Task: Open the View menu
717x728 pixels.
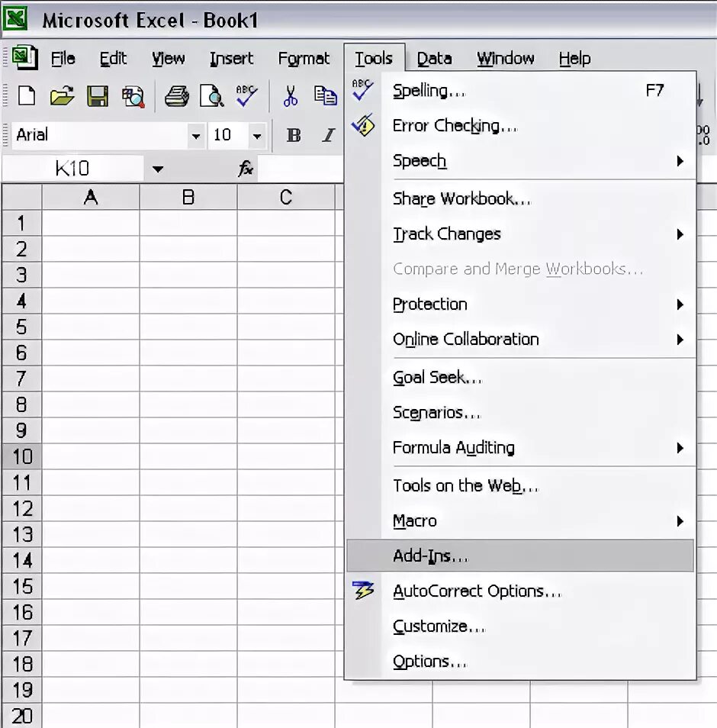Action: pyautogui.click(x=168, y=59)
